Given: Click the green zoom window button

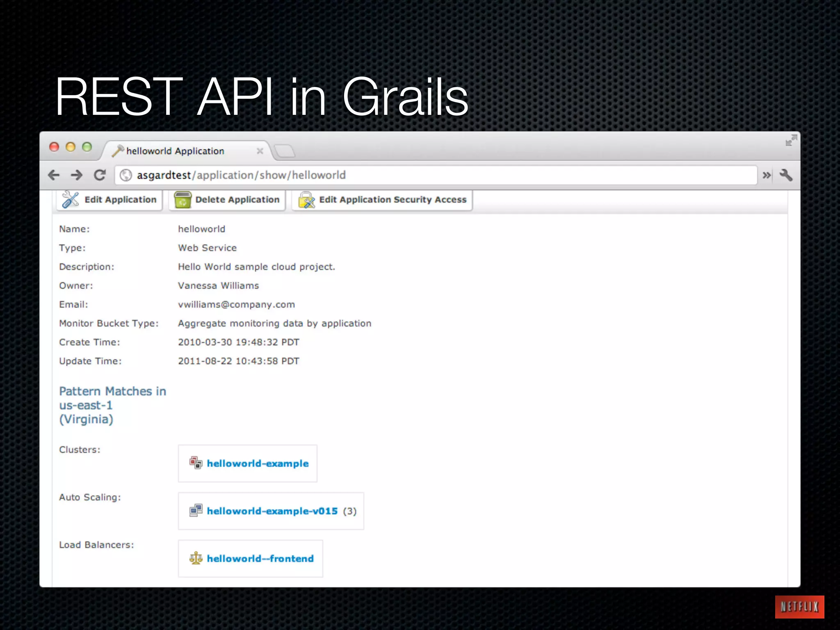Looking at the screenshot, I should pyautogui.click(x=87, y=147).
